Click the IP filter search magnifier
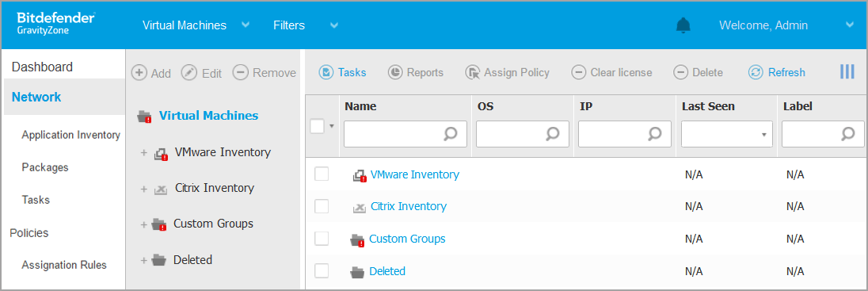The width and height of the screenshot is (868, 291). pos(655,133)
